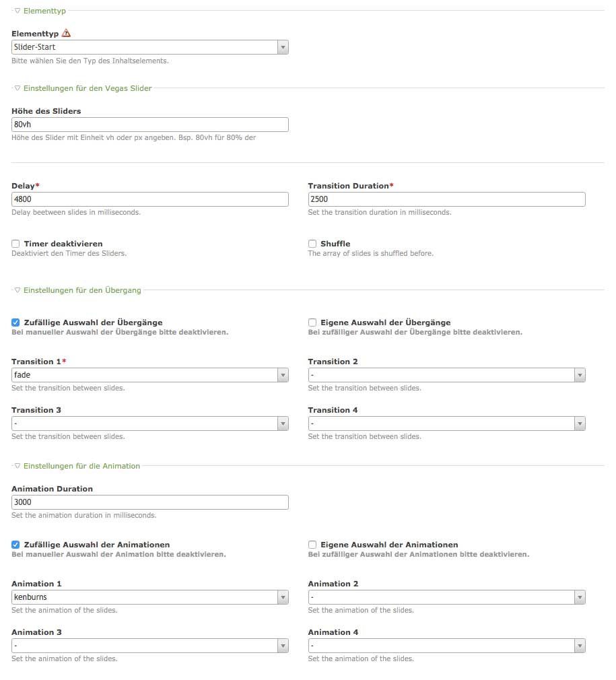Viewport: 616px width, 680px height.
Task: Enable the Timer deaktivieren checkbox
Action: 15,244
